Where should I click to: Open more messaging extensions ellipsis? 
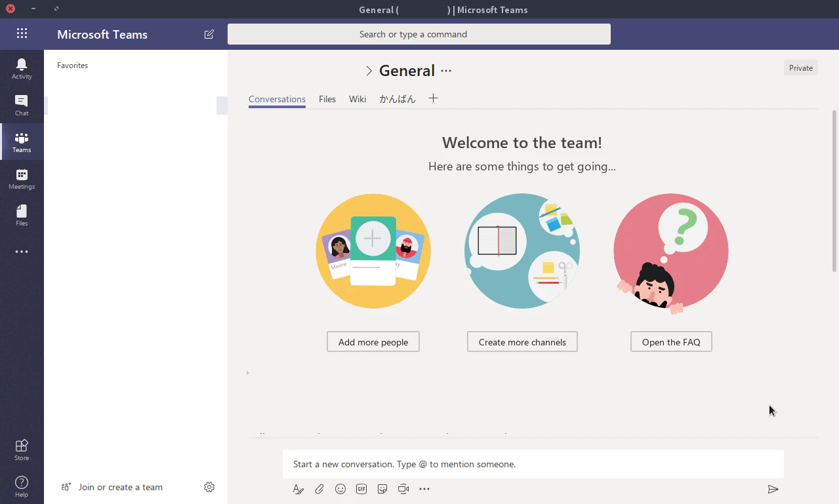pos(424,489)
